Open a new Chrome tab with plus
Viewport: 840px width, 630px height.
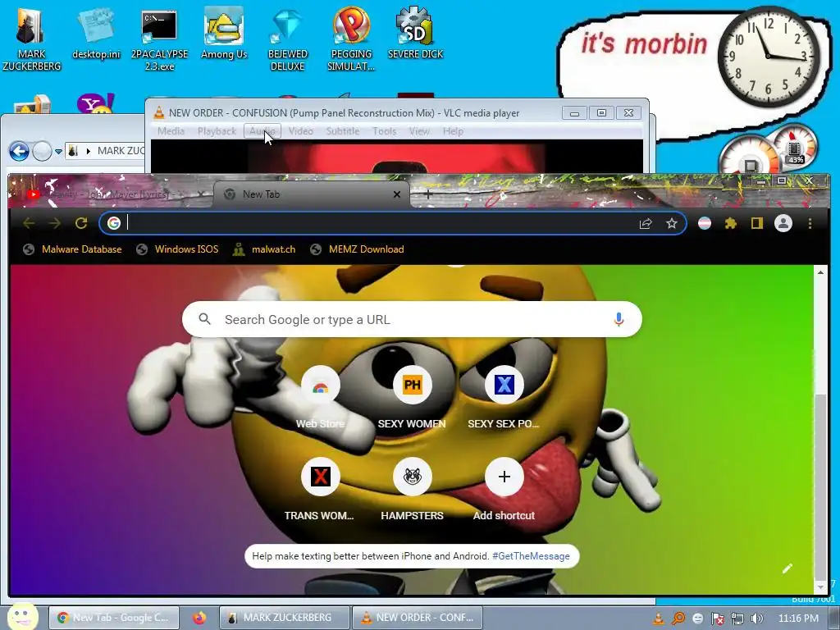pyautogui.click(x=428, y=194)
